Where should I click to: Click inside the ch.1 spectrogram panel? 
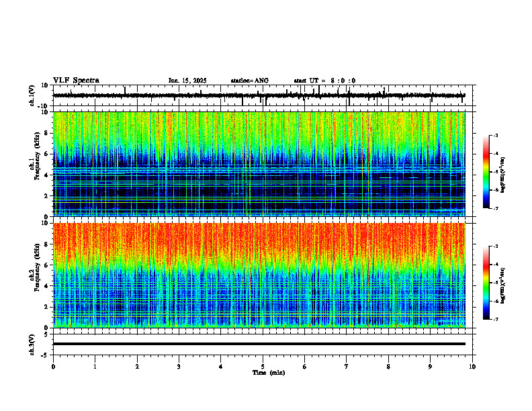coord(259,164)
